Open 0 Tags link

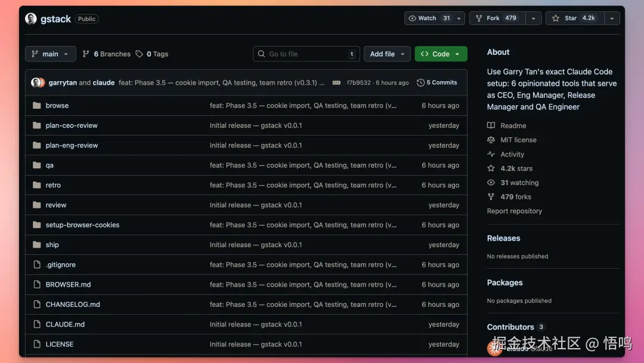click(152, 54)
